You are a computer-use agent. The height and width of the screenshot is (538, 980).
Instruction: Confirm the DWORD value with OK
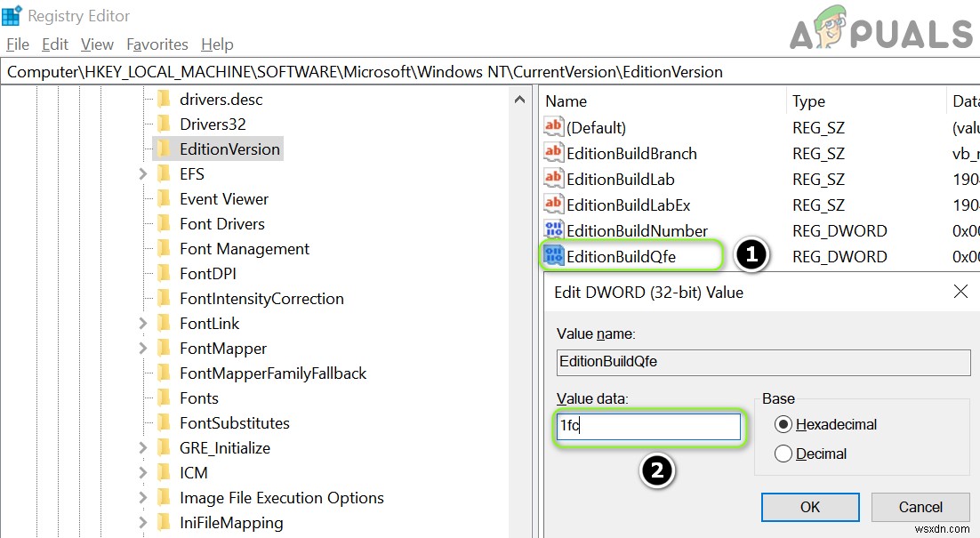pos(810,507)
